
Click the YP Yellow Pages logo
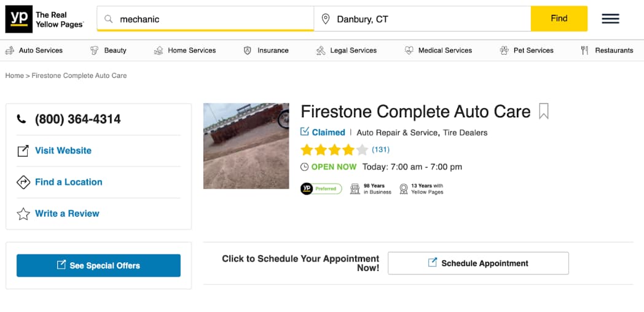[x=44, y=19]
